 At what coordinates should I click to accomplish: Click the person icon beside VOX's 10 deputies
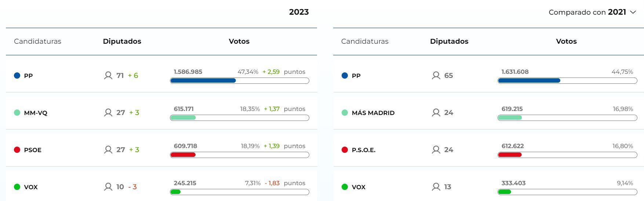click(x=108, y=187)
